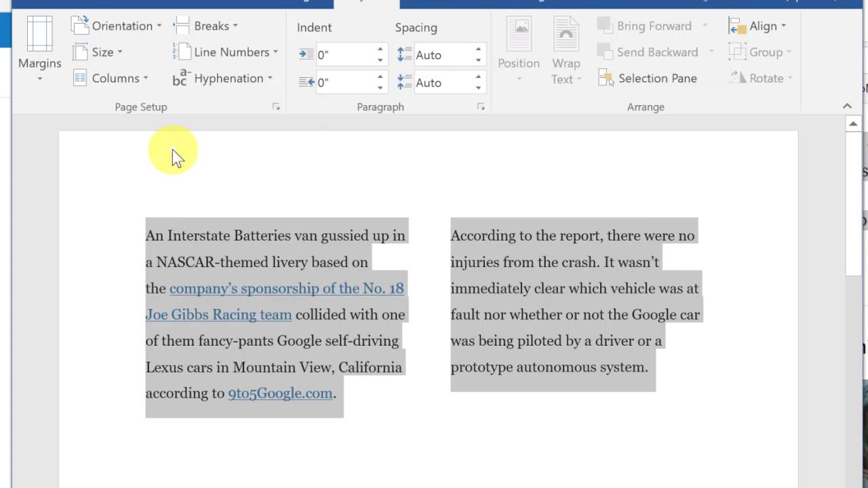Viewport: 868px width, 488px height.
Task: Decrease the right indent value
Action: [x=380, y=87]
